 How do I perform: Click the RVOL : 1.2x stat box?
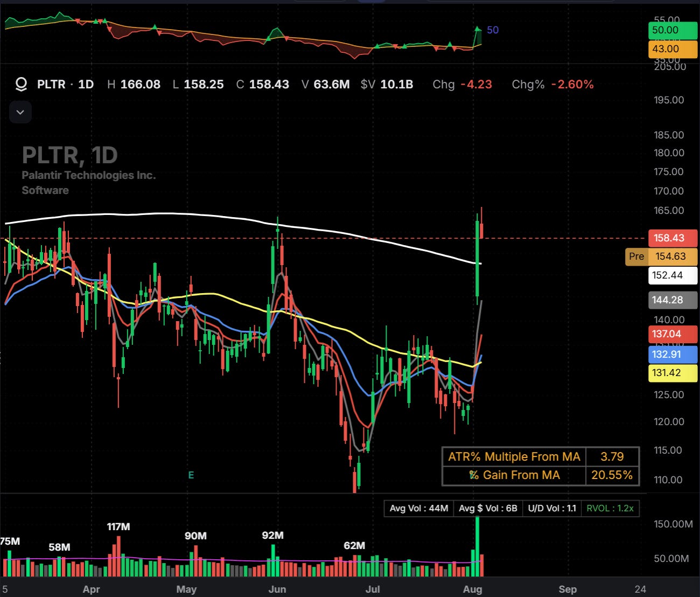point(610,508)
